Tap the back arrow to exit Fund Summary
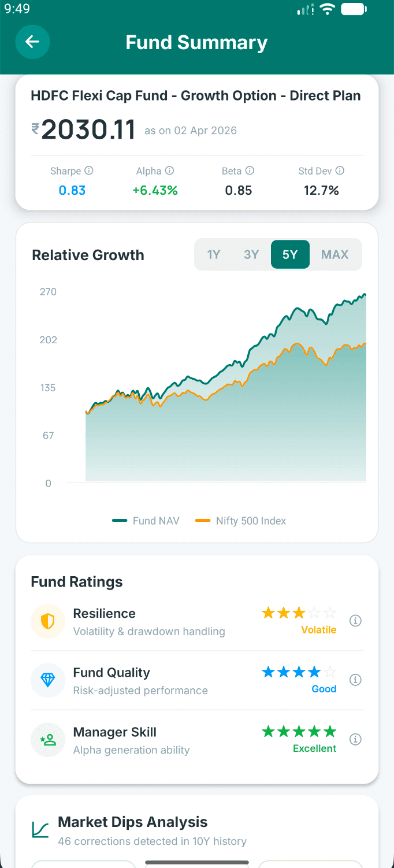The height and width of the screenshot is (868, 394). [x=32, y=42]
